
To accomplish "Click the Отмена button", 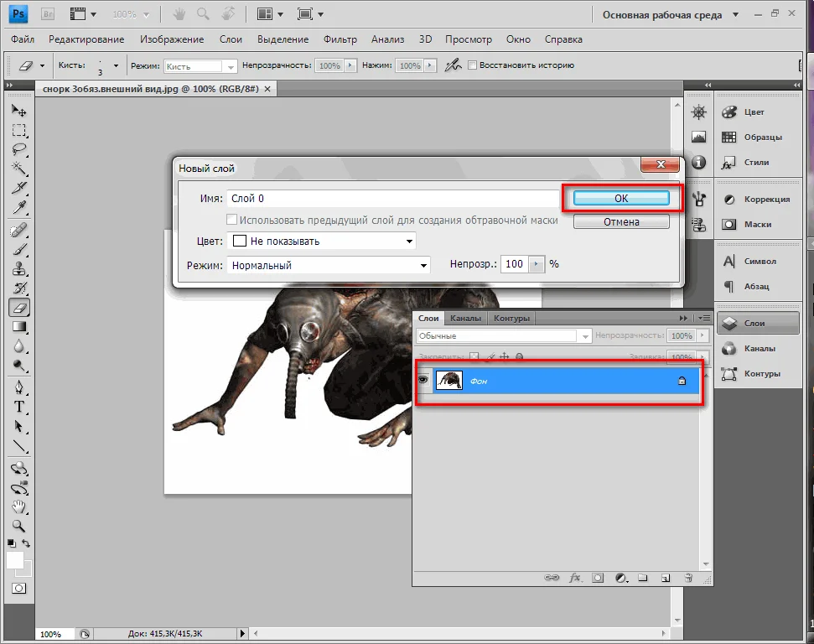I will tap(621, 222).
